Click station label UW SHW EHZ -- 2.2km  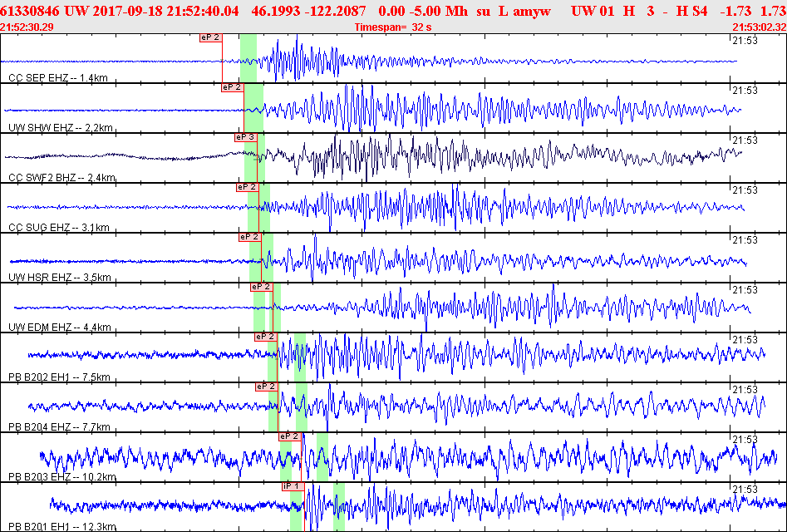pyautogui.click(x=61, y=128)
